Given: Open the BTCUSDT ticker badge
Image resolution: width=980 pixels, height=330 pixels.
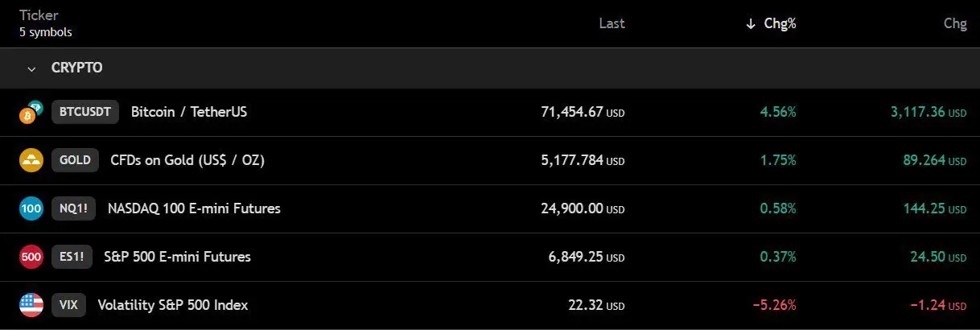Looking at the screenshot, I should coord(85,112).
